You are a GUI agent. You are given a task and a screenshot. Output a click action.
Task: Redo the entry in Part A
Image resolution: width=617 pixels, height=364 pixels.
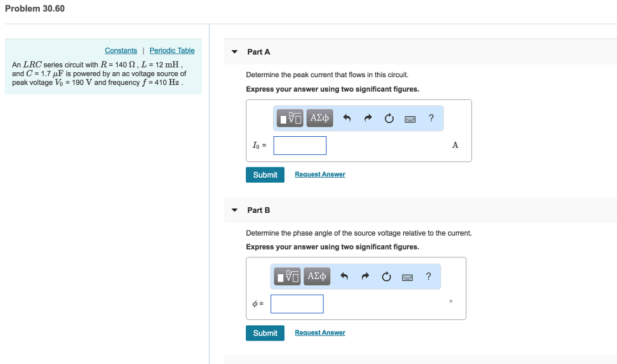(367, 118)
